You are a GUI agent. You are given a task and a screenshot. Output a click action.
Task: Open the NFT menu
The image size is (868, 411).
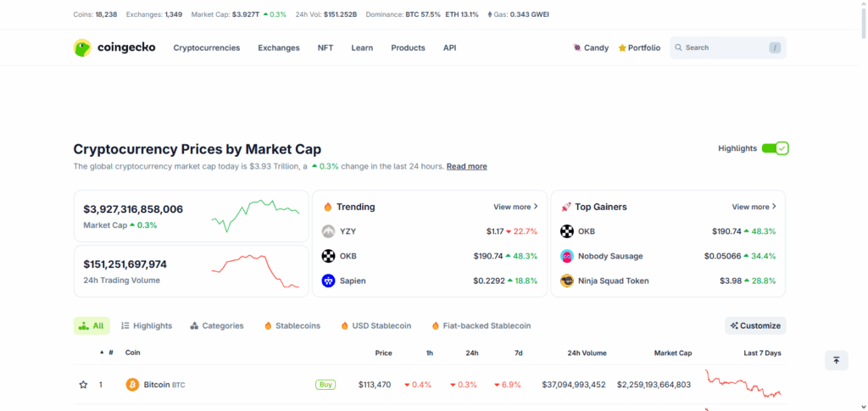click(325, 48)
